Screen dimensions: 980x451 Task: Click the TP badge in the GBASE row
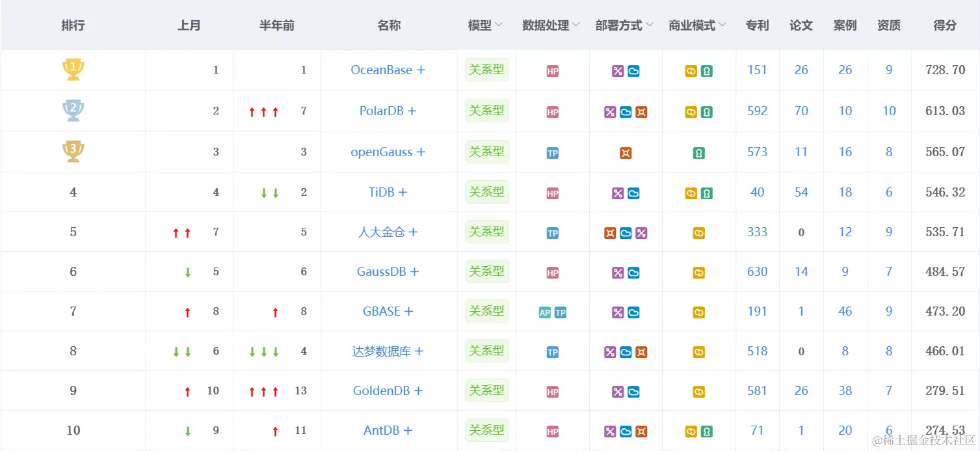click(561, 313)
